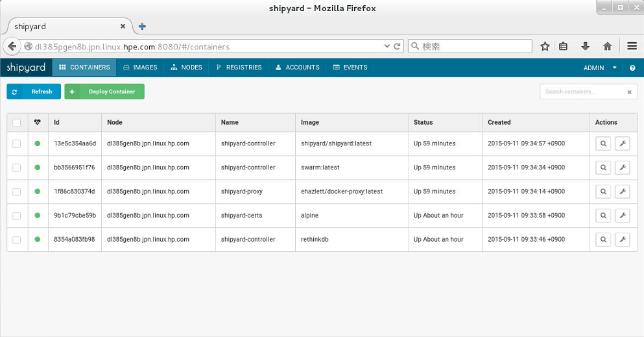Open wrench actions for shipyard-certs container
644x337 pixels.
[622, 216]
